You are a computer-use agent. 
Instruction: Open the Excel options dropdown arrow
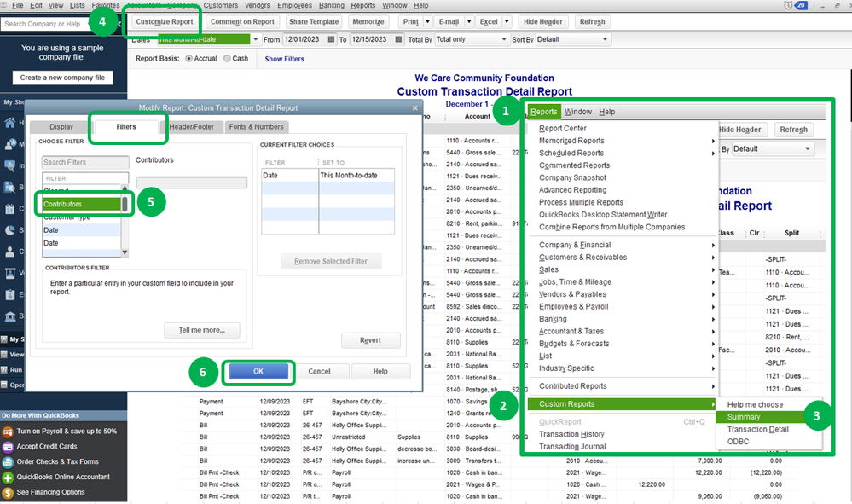pyautogui.click(x=507, y=21)
